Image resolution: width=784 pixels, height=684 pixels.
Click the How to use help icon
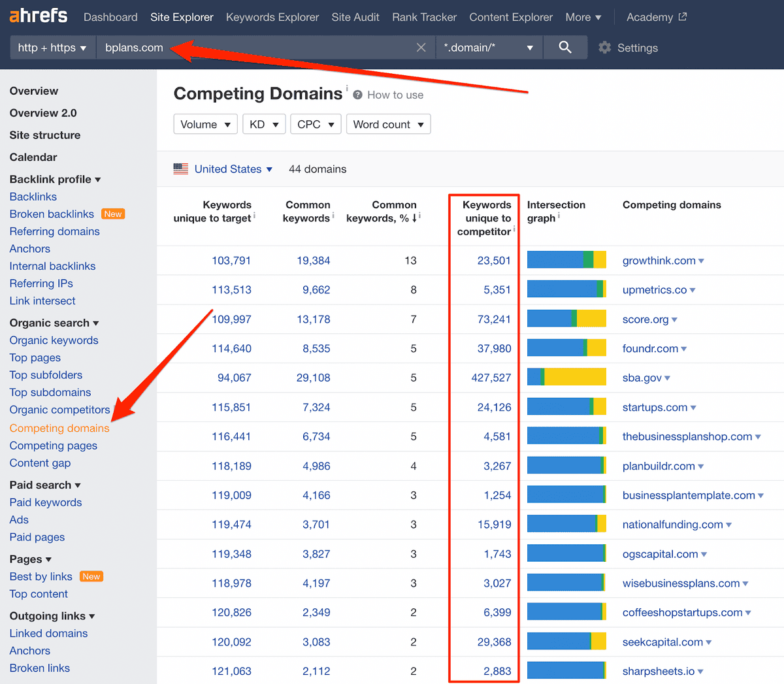pyautogui.click(x=358, y=95)
